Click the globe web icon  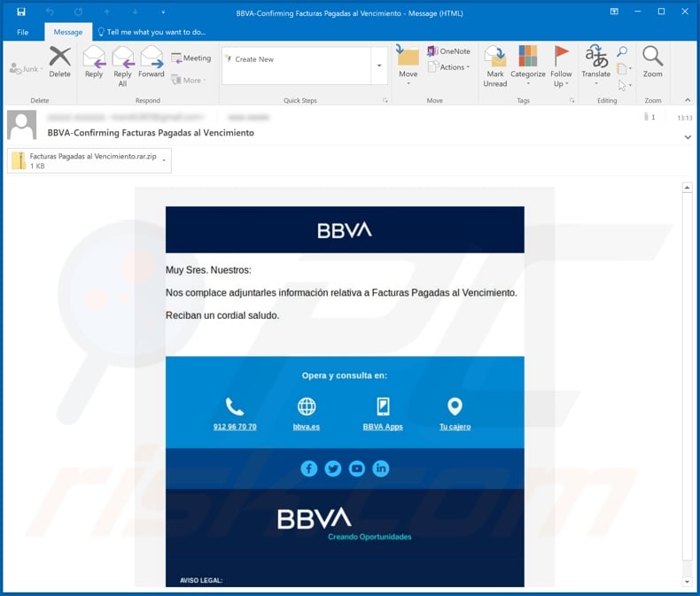point(307,406)
